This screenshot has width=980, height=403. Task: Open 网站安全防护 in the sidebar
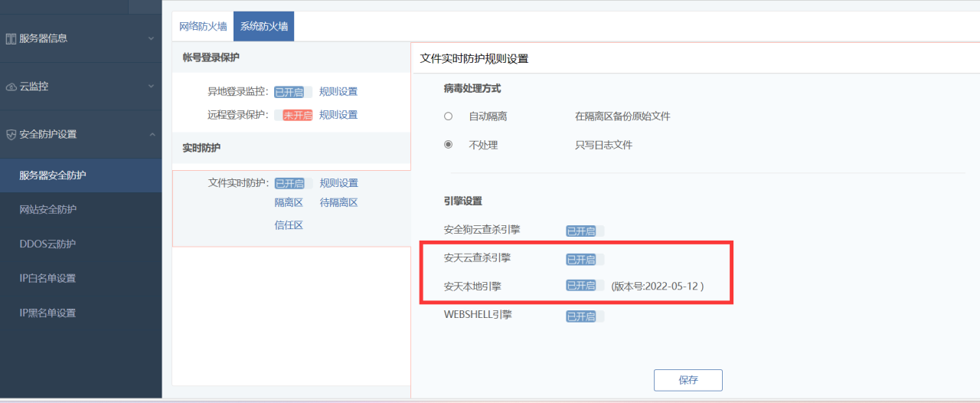[x=80, y=210]
